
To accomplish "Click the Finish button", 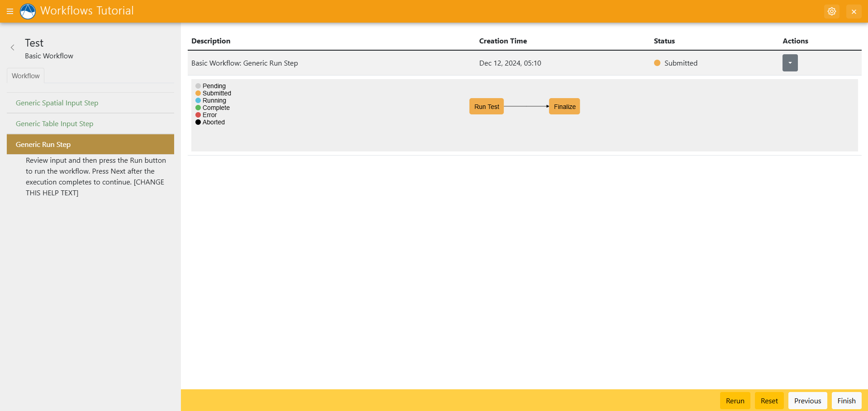I will tap(846, 401).
